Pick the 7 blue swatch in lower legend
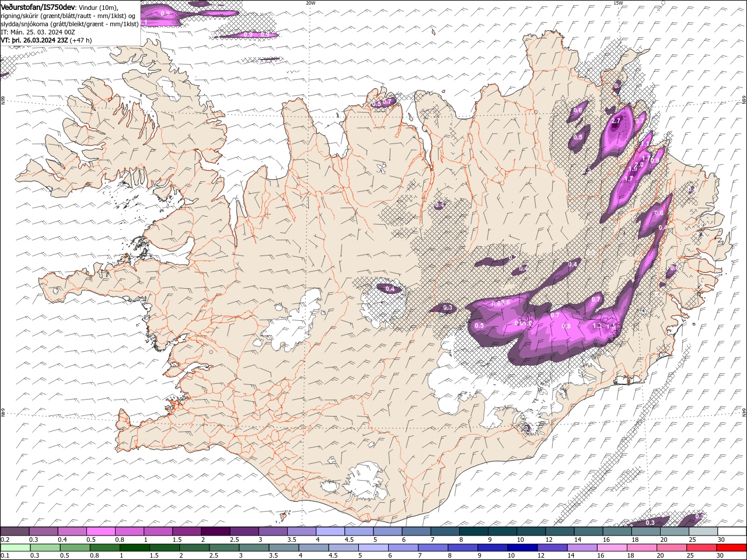Viewport: 747px width, 560px height. 432,548
